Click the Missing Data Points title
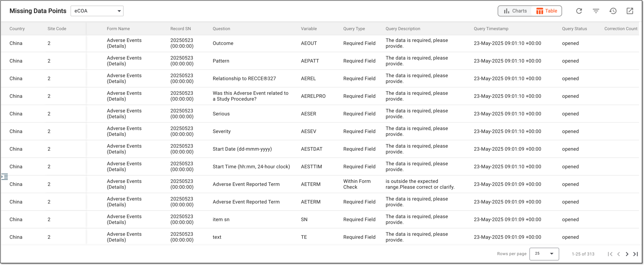The width and height of the screenshot is (644, 265). pyautogui.click(x=38, y=11)
